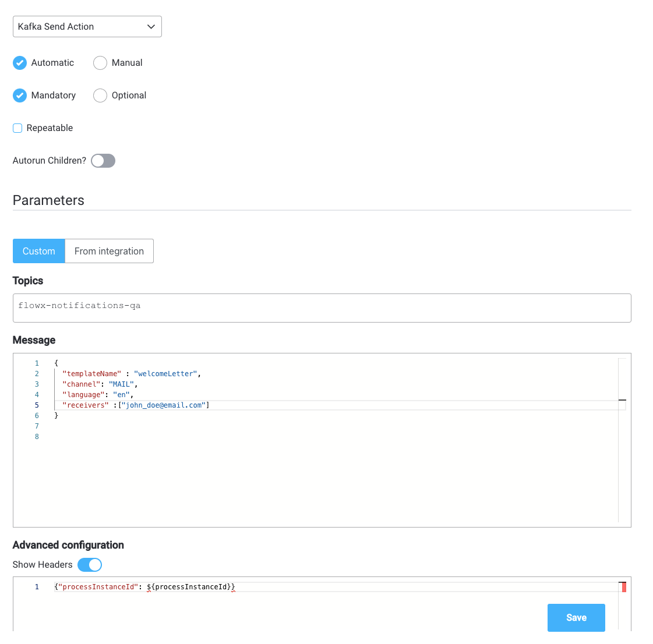Viewport: 653px width, 644px height.
Task: Select the Mandatory radio option
Action: tap(20, 95)
